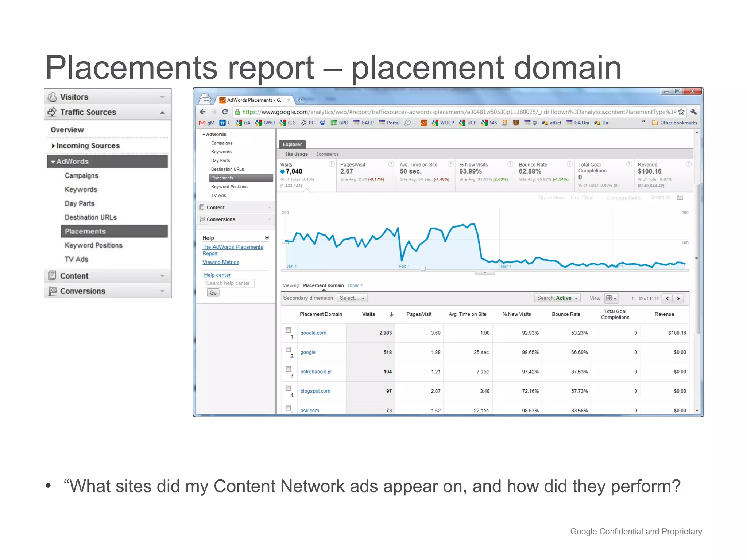Reload the page with refresh icon
The image size is (747, 560).
click(x=225, y=112)
